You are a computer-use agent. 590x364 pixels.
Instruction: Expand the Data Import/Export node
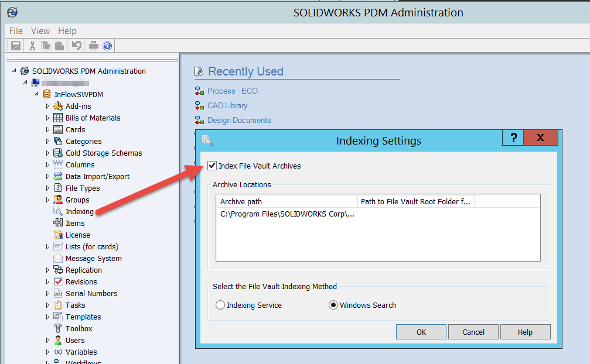[47, 176]
